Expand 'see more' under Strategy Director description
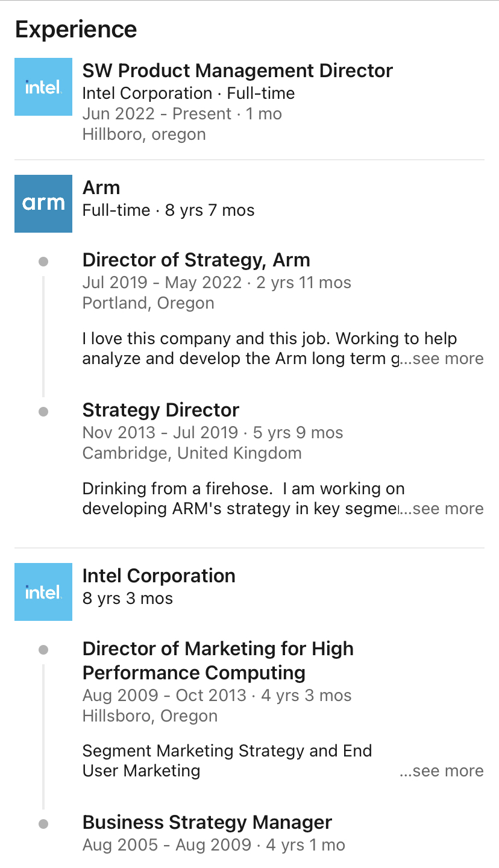The image size is (499, 868). tap(442, 509)
